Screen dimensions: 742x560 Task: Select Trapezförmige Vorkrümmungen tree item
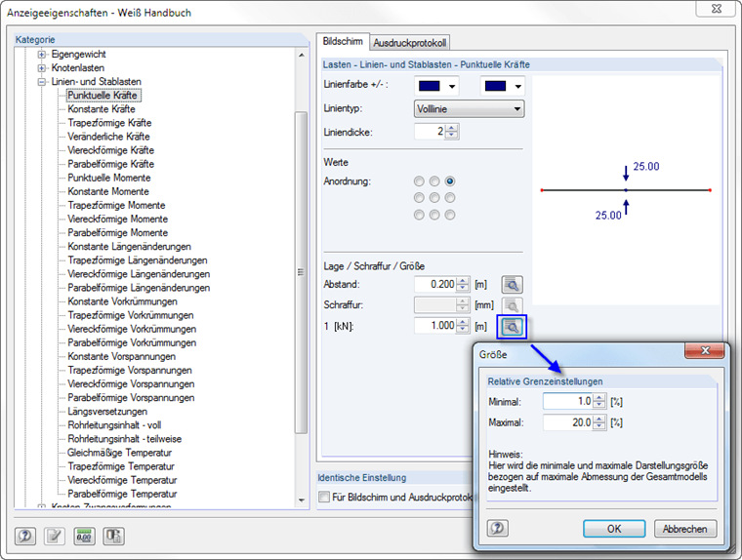click(x=131, y=315)
